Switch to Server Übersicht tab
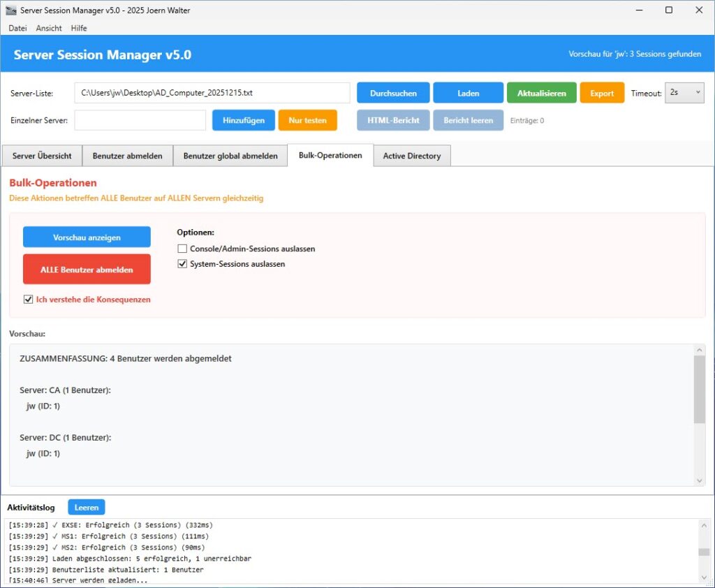This screenshot has width=715, height=588. click(x=42, y=156)
